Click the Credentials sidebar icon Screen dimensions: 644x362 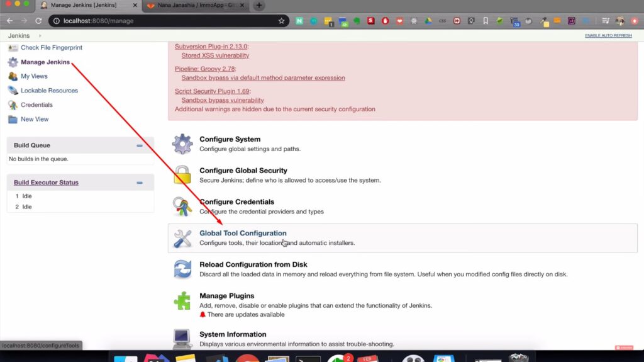click(13, 105)
